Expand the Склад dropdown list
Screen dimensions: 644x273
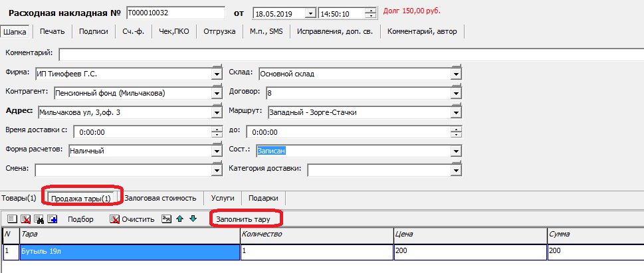click(x=455, y=74)
